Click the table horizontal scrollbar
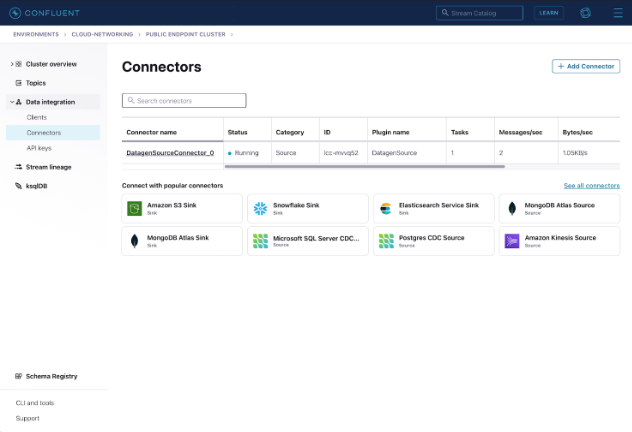Image resolution: width=632 pixels, height=432 pixels. [364, 166]
